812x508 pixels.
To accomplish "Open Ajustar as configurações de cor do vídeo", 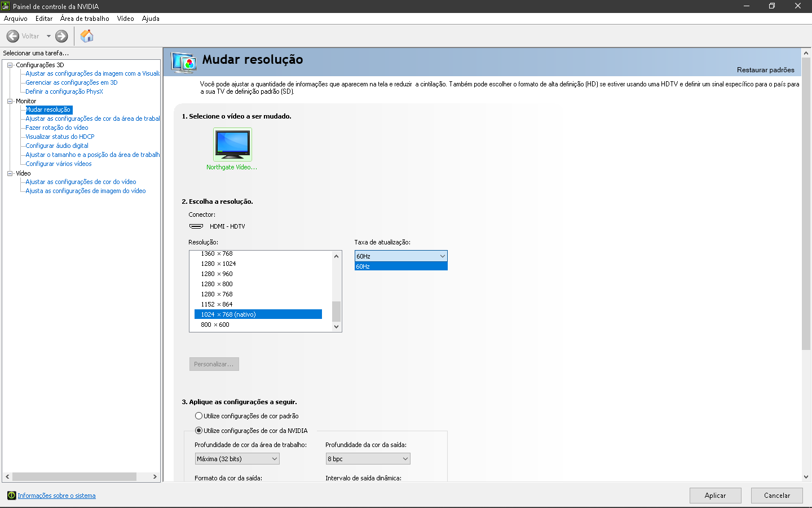I will [x=81, y=182].
